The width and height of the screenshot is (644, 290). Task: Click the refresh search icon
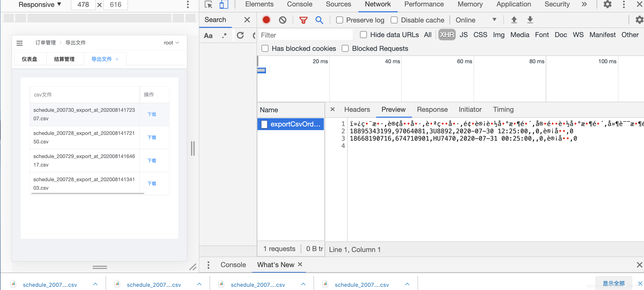pos(240,35)
